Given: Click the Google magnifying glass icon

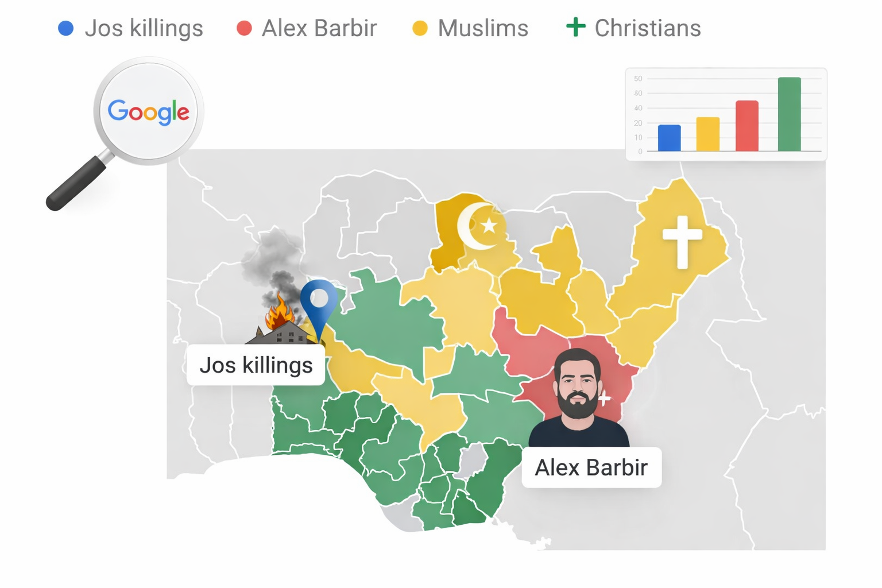Looking at the screenshot, I should point(148,112).
